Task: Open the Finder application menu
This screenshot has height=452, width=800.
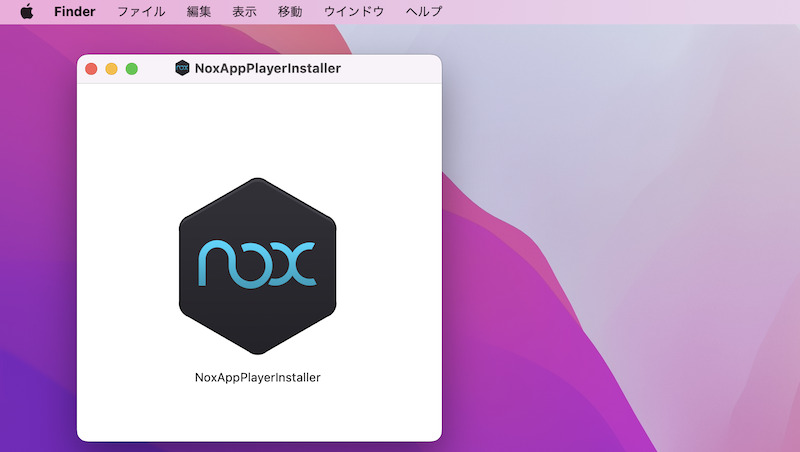Action: [75, 12]
